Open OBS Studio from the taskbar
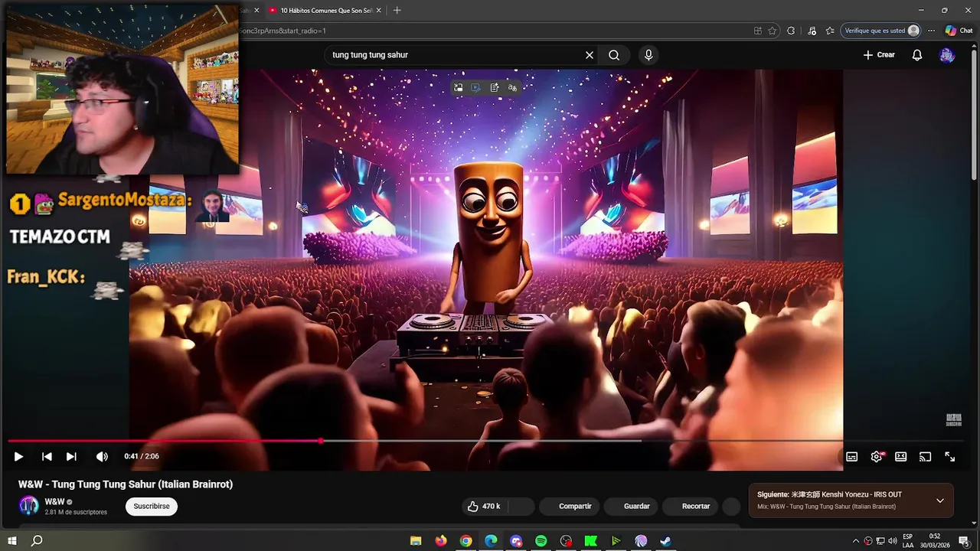The image size is (980, 551). coord(566,541)
